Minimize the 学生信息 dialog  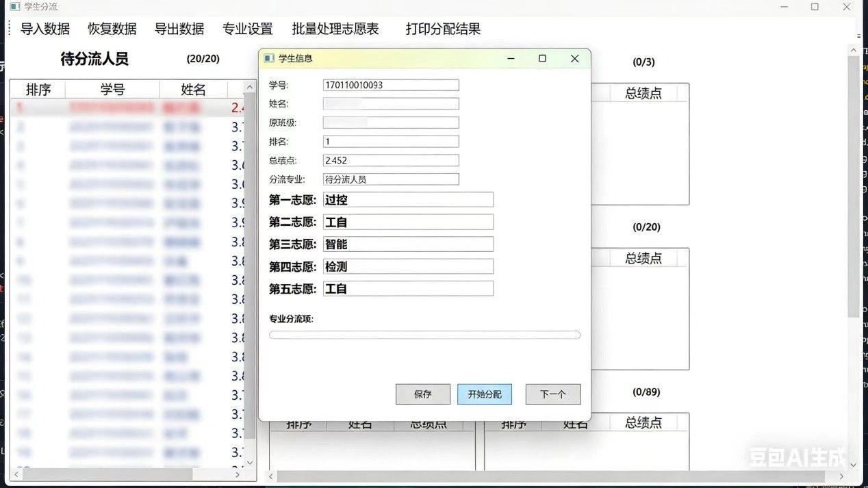click(511, 59)
